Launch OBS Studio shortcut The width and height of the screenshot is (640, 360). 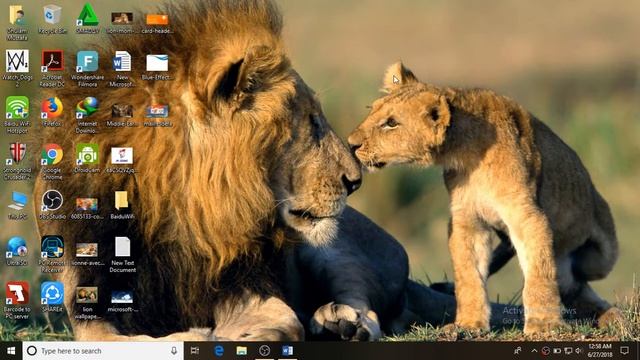pyautogui.click(x=52, y=205)
